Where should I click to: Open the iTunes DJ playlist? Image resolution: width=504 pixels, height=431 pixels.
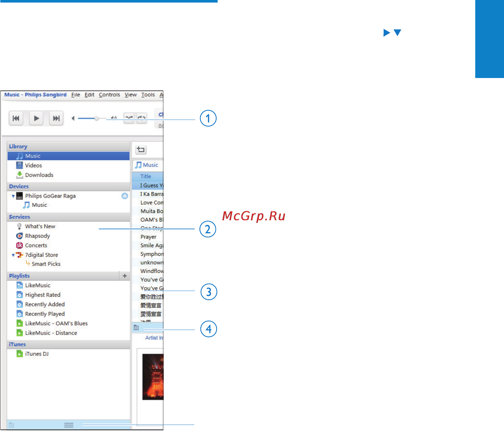coord(37,354)
